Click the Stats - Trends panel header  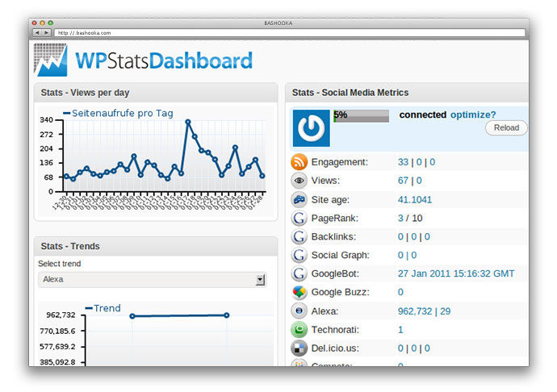pyautogui.click(x=155, y=246)
